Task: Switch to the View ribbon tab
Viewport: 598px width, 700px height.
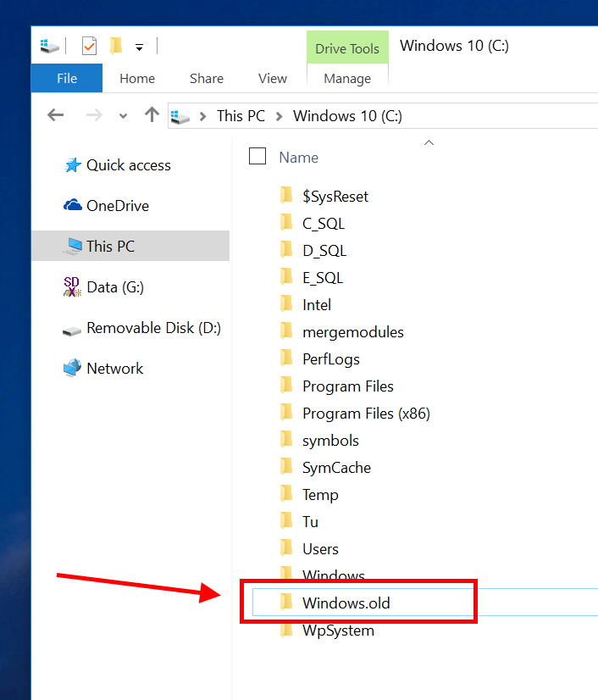Action: point(273,79)
